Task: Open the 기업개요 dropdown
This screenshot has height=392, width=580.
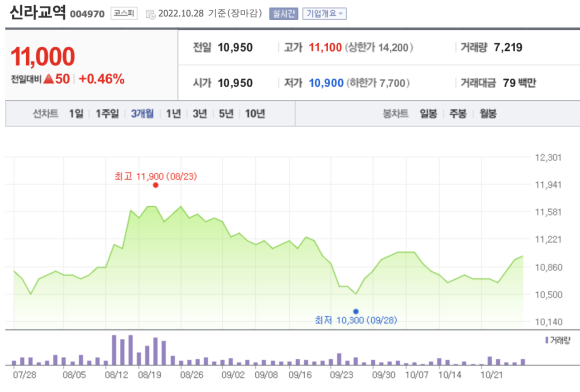Action: 324,14
